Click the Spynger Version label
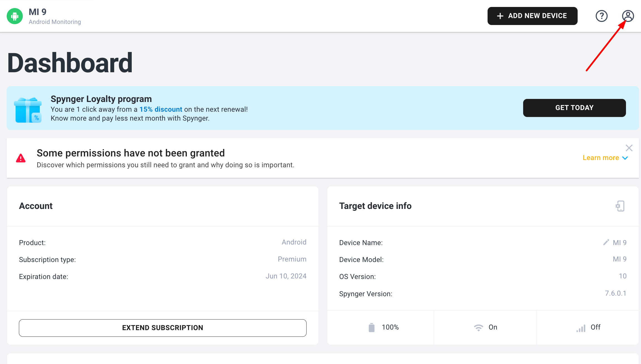Screen dimensions: 641x364 (x=366, y=294)
